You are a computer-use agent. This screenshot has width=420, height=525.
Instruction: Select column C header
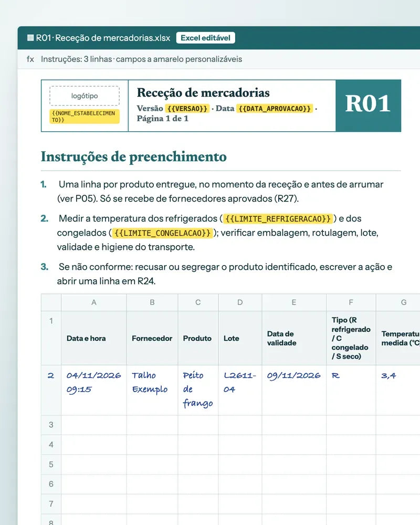tap(198, 302)
